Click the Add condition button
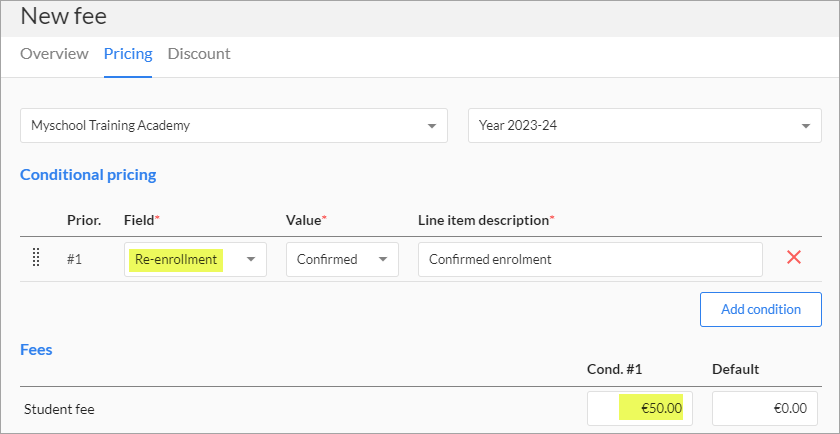This screenshot has height=434, width=840. 760,309
